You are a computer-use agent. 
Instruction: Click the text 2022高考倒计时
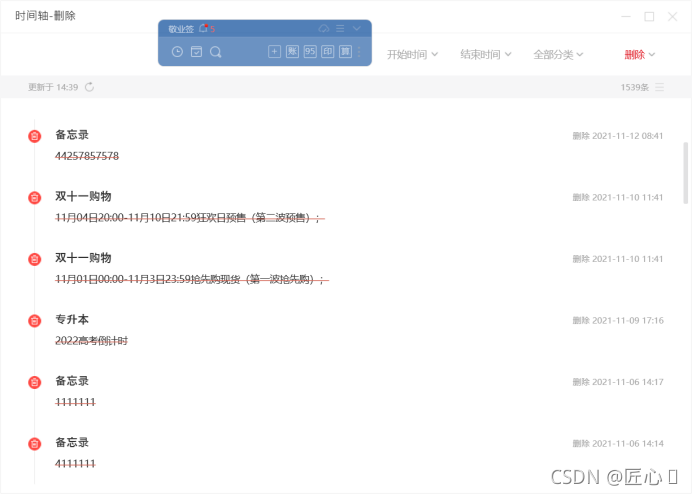click(x=91, y=341)
